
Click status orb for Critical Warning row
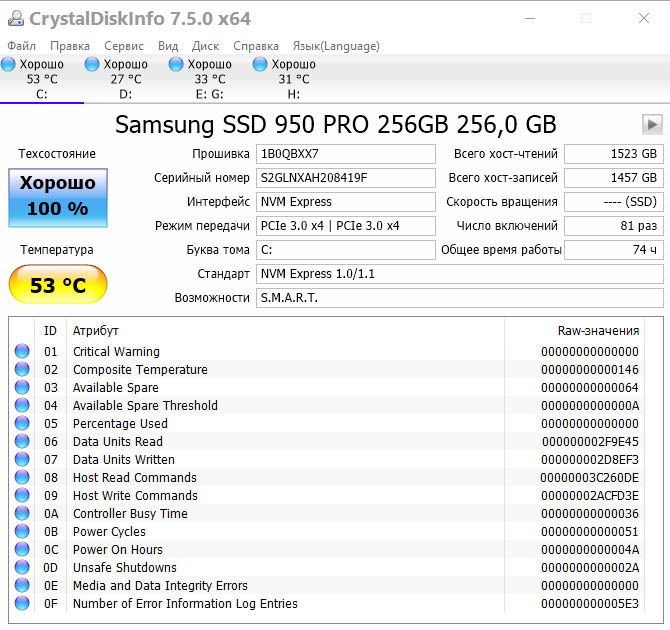22,351
